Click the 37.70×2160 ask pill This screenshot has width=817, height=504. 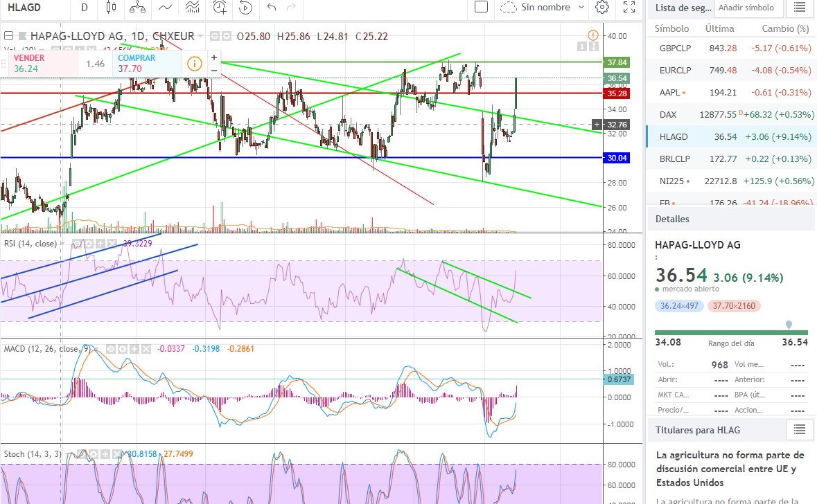point(734,305)
